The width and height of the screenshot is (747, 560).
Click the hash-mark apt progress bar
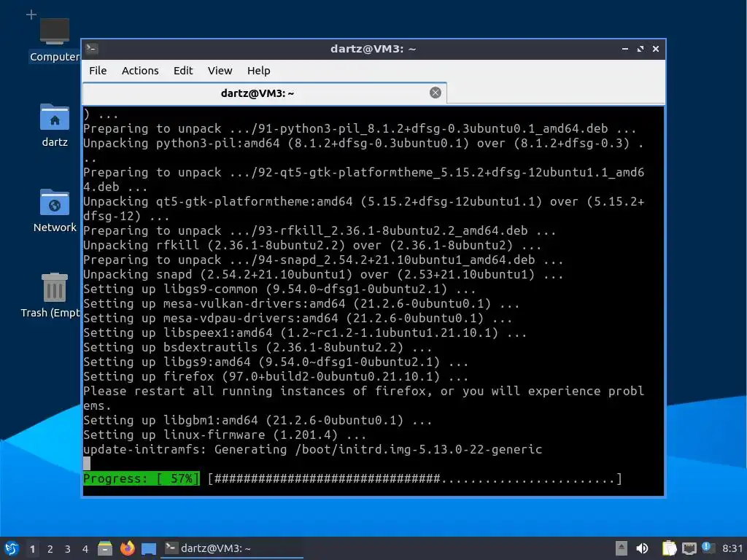414,478
